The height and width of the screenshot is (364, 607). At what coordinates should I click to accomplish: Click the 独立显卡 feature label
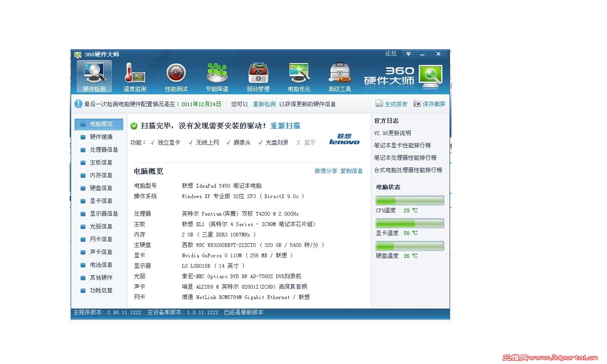[x=169, y=143]
